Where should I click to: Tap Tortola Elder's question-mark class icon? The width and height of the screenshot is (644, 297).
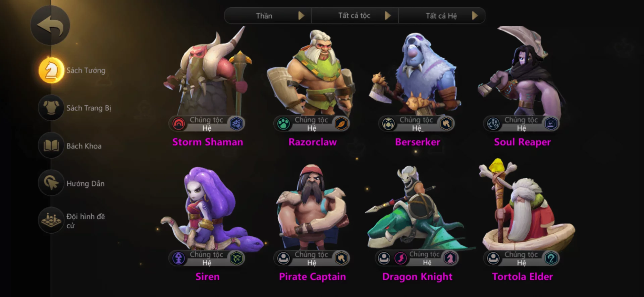click(551, 258)
